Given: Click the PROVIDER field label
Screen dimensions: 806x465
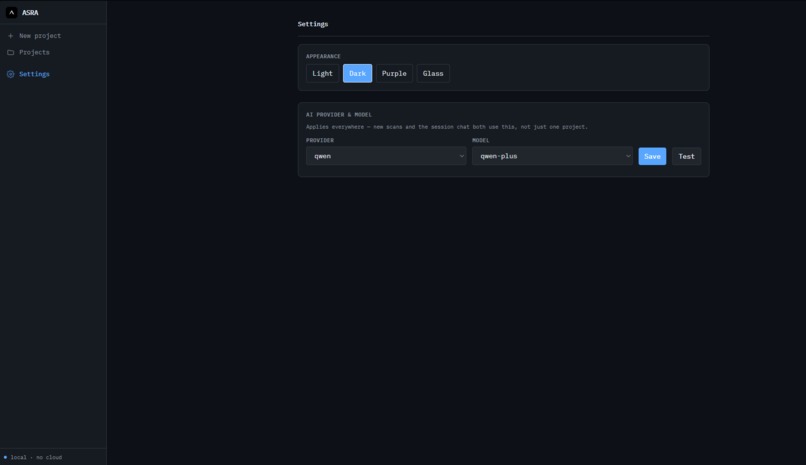Looking at the screenshot, I should (320, 140).
